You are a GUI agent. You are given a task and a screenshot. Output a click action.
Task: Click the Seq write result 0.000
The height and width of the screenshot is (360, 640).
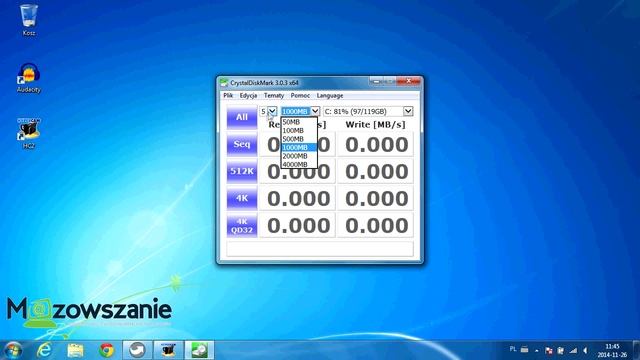(x=376, y=144)
